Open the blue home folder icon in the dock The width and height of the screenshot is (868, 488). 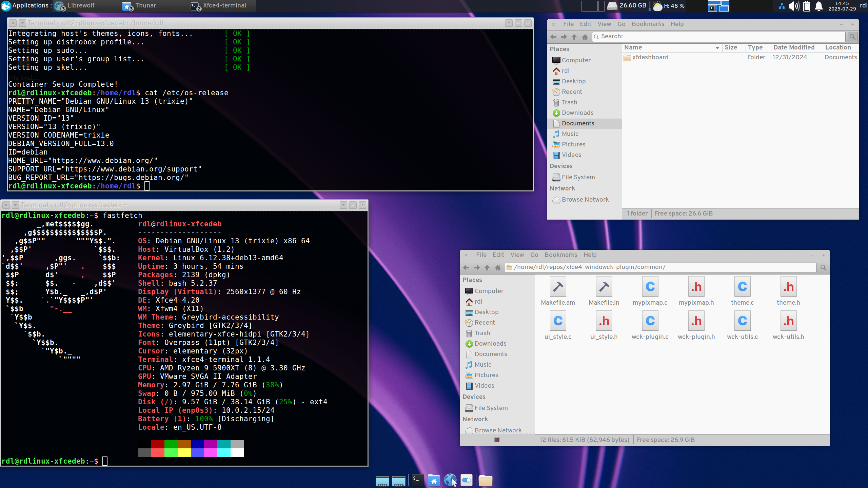point(434,480)
